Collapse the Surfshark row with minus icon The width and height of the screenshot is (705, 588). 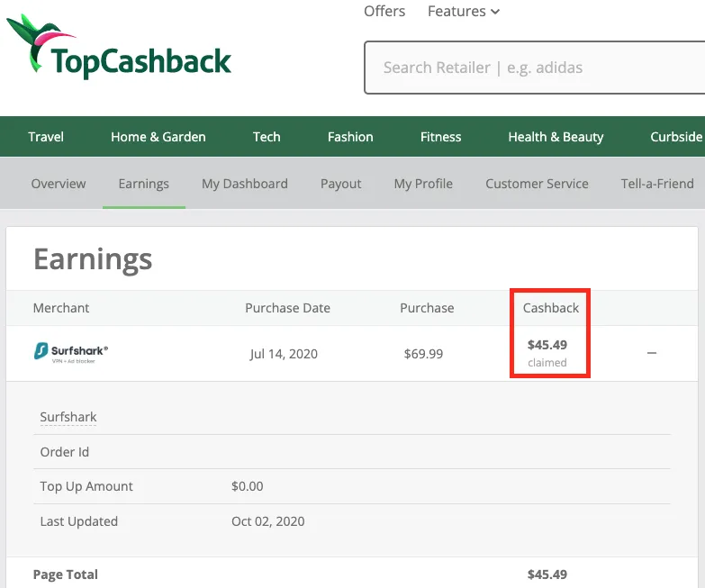coord(652,353)
